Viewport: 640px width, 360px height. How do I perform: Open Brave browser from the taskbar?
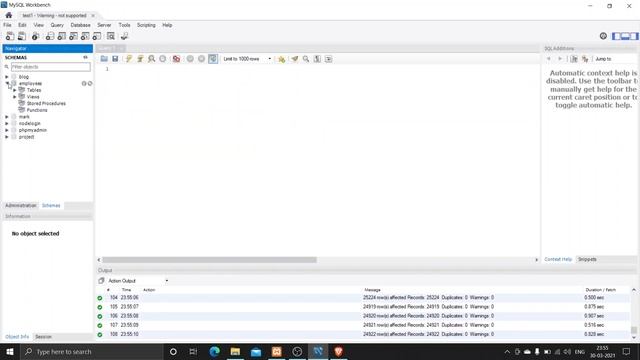(x=338, y=351)
